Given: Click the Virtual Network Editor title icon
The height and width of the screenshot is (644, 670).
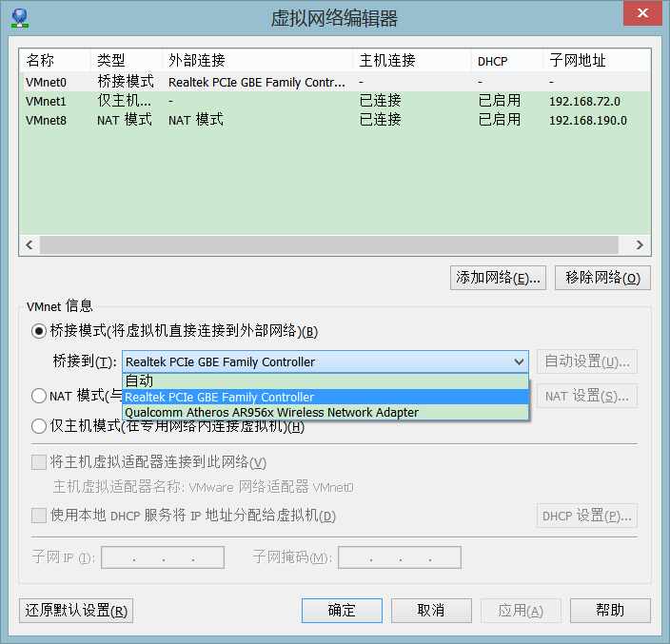Looking at the screenshot, I should pyautogui.click(x=20, y=18).
